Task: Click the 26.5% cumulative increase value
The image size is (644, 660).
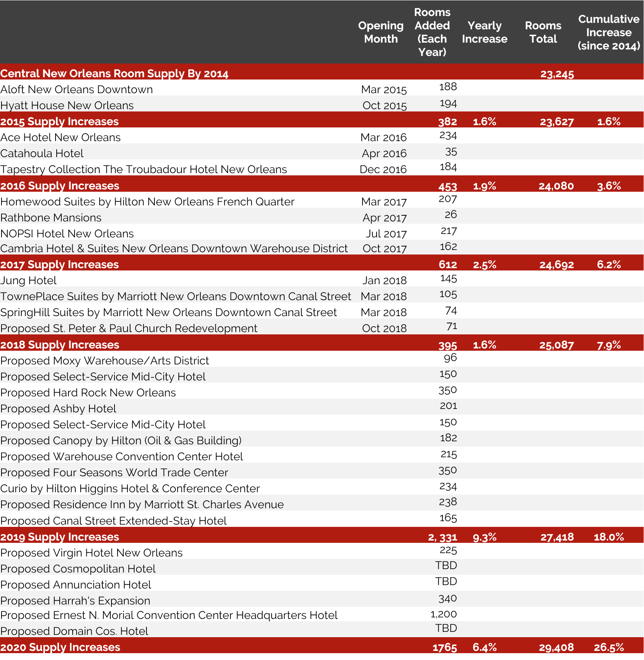Action: 609,647
